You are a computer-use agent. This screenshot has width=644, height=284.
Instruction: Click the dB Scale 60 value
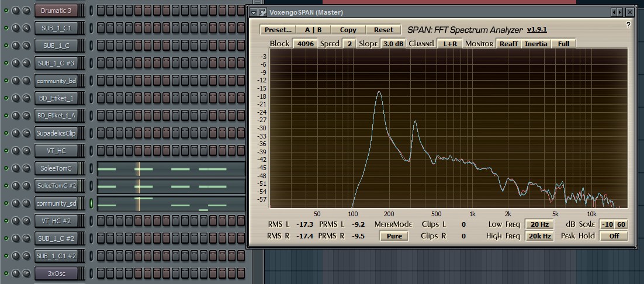click(621, 224)
